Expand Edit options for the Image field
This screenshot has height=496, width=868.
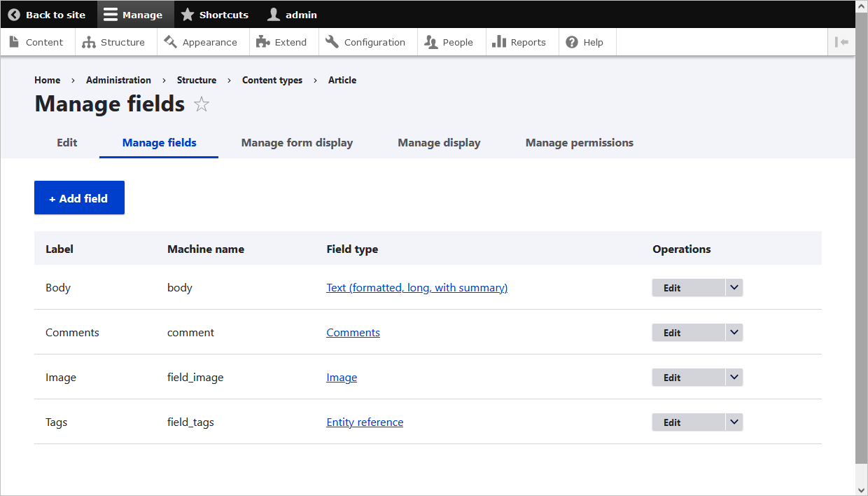click(734, 377)
